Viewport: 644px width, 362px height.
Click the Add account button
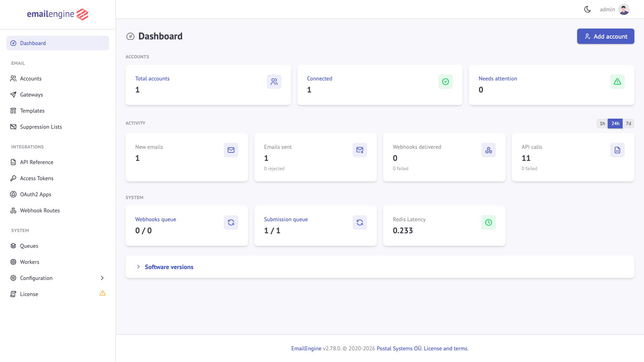(605, 36)
